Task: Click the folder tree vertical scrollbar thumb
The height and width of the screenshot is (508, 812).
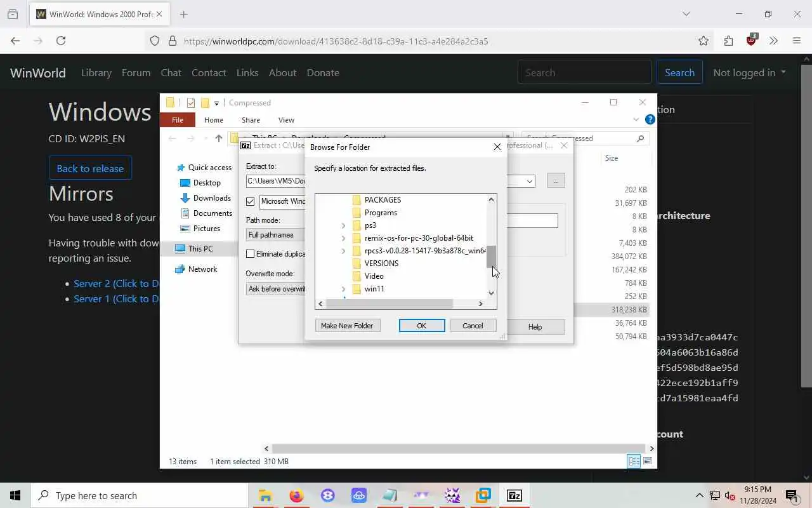Action: 491,257
